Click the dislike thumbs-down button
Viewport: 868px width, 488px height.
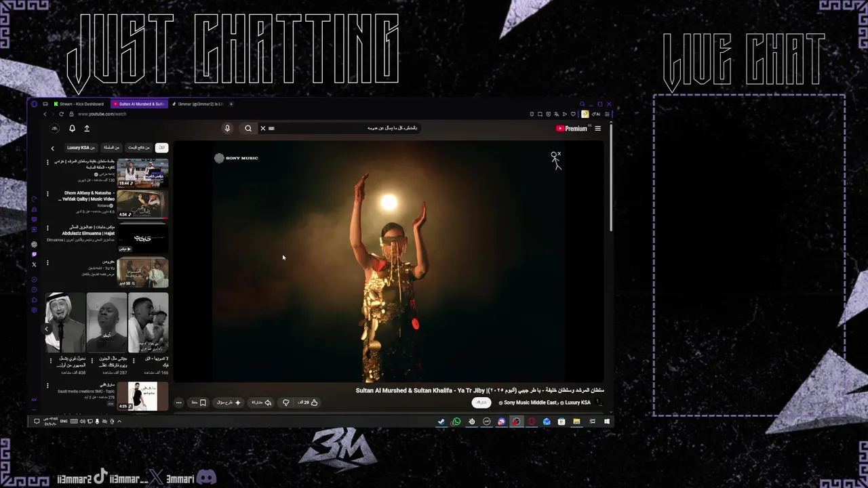[x=285, y=403]
